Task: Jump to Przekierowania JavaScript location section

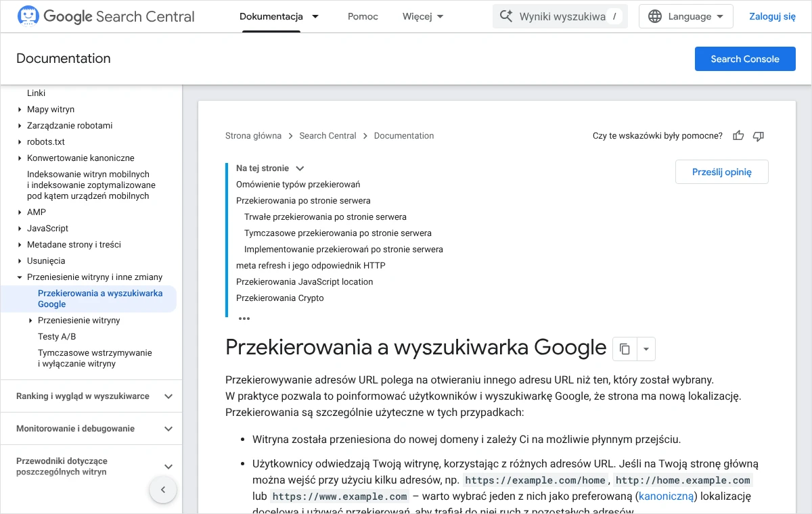Action: point(304,282)
